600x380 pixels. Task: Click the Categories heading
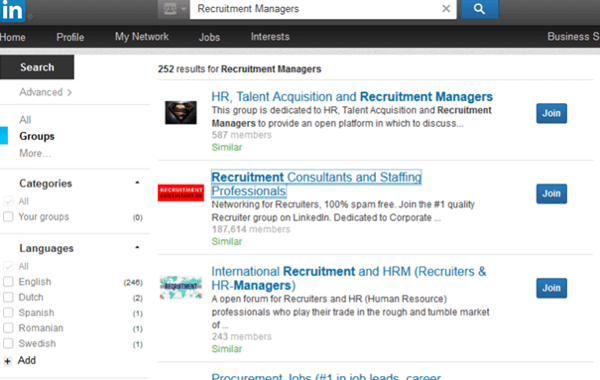pyautogui.click(x=46, y=183)
